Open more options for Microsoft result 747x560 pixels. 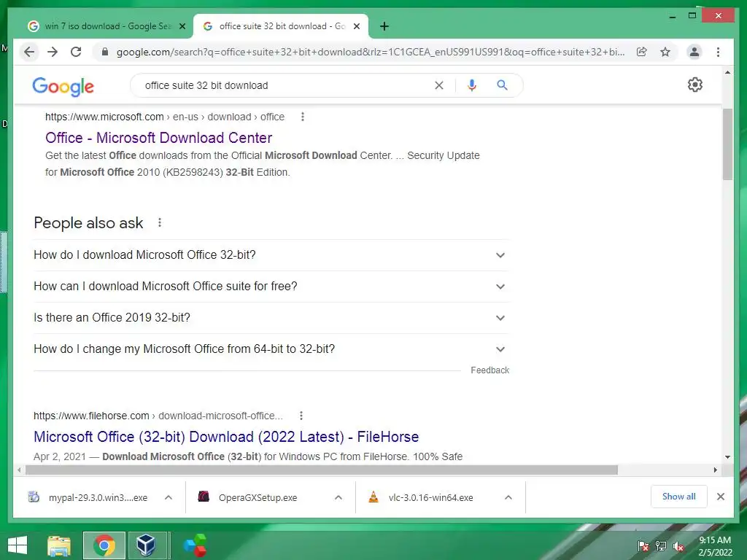(x=303, y=117)
